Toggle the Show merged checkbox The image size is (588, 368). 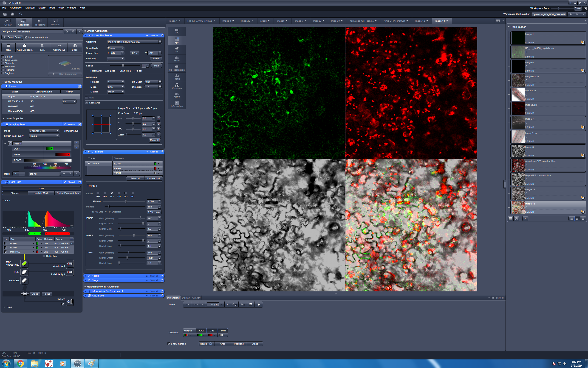click(169, 343)
